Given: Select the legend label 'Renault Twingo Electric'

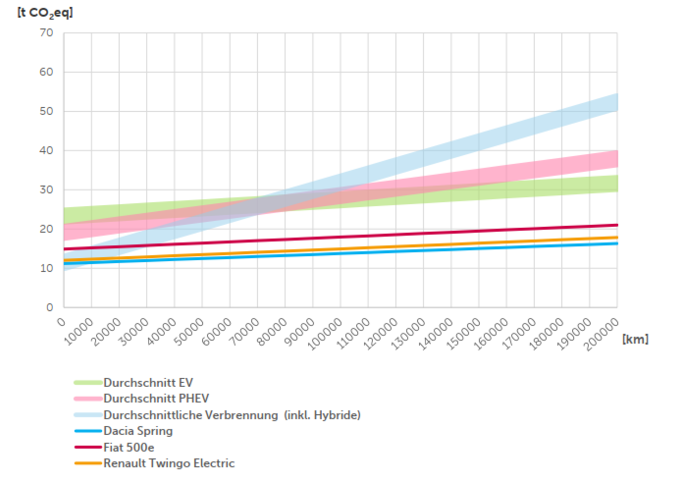Looking at the screenshot, I should point(169,463).
